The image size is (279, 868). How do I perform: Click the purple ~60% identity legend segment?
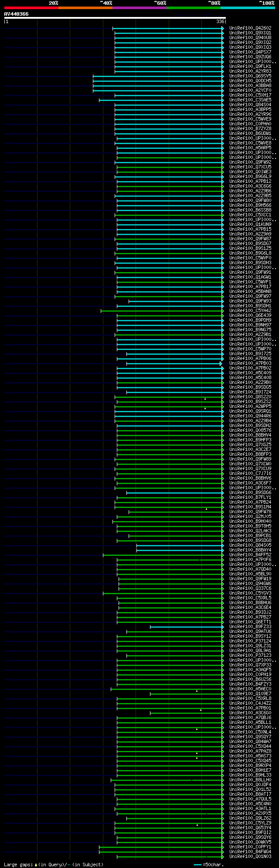[139, 8]
